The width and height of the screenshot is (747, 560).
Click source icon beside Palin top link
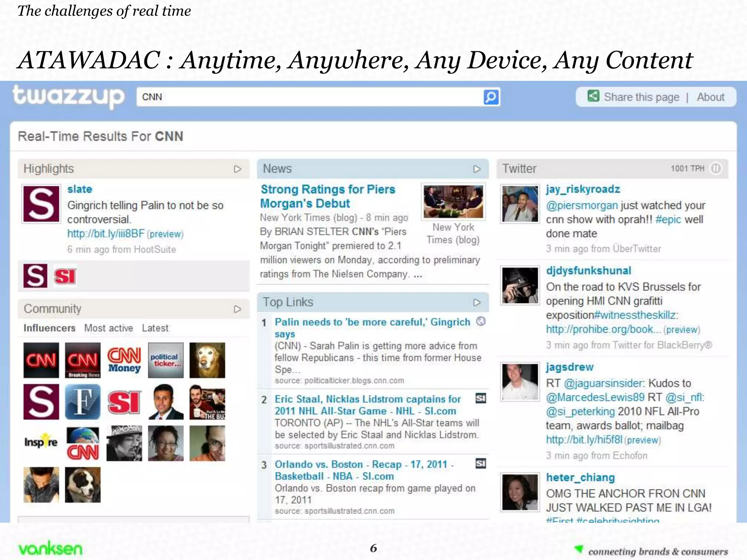(x=481, y=321)
